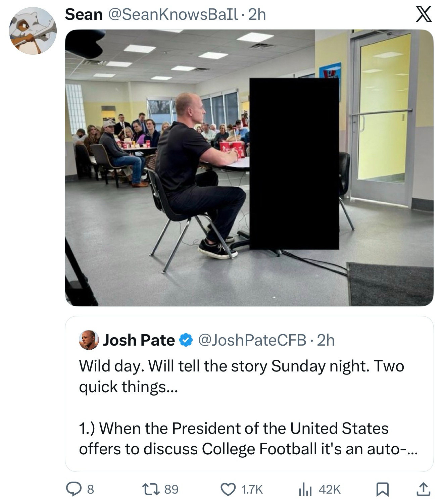Click the 1.7K likes count
443x504 pixels.
point(252,490)
